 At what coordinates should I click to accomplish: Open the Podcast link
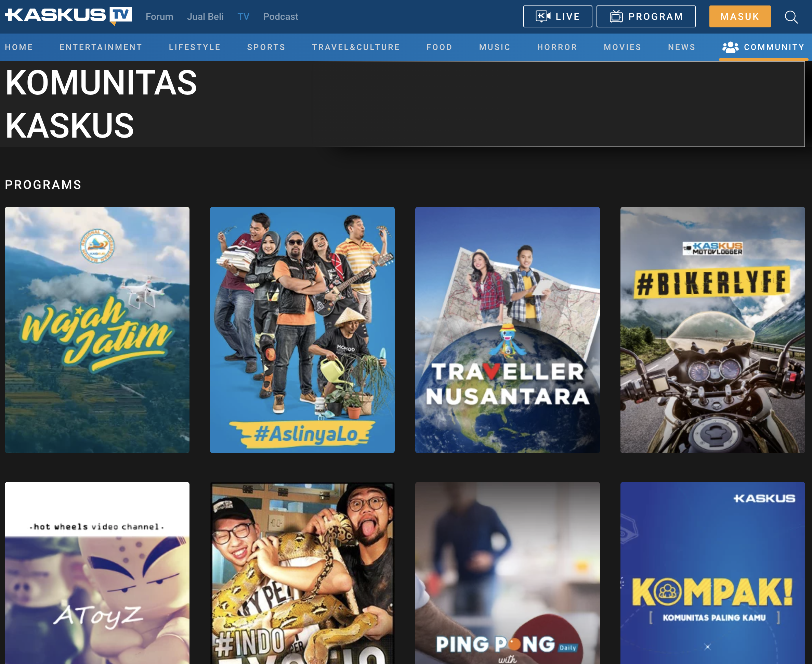click(x=280, y=16)
